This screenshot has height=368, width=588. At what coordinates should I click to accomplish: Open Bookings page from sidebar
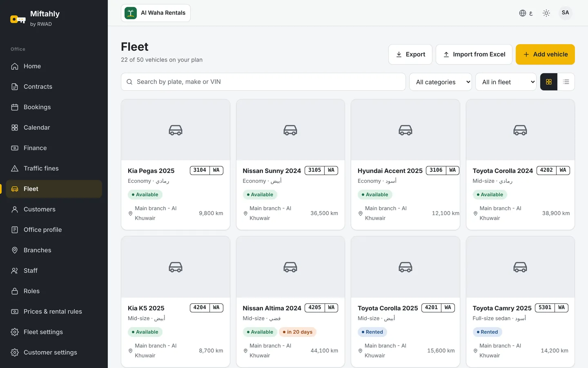click(54, 107)
